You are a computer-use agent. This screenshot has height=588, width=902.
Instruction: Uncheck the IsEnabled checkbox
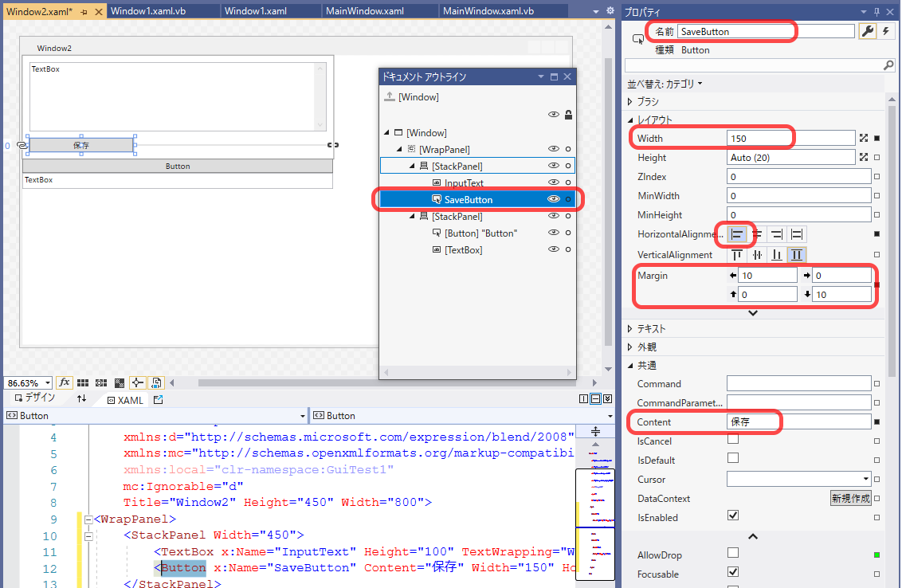point(733,515)
